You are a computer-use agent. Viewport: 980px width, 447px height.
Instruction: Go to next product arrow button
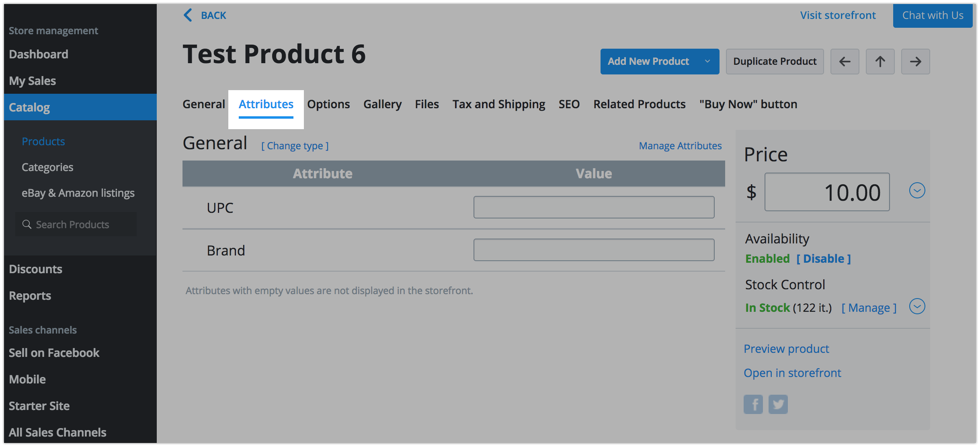pos(915,62)
